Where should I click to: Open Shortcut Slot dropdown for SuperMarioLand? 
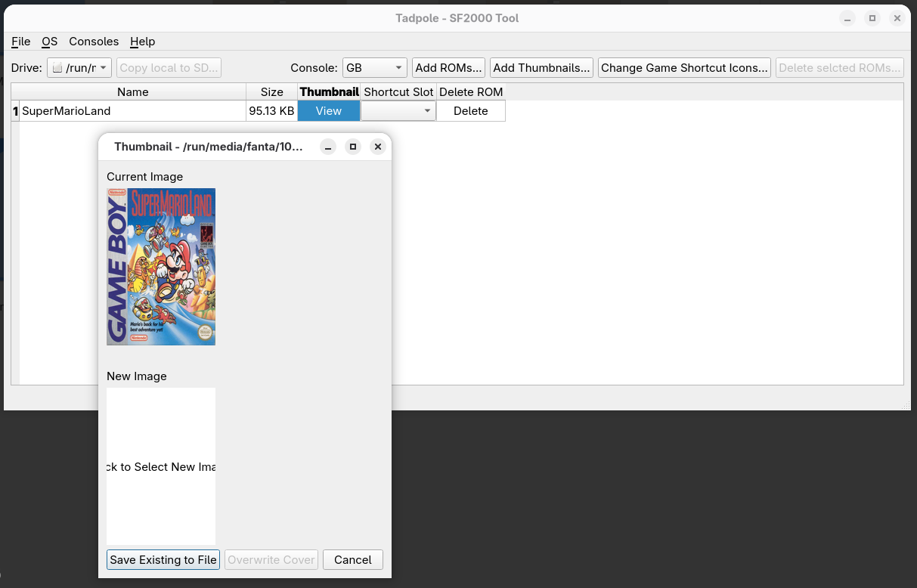[398, 111]
